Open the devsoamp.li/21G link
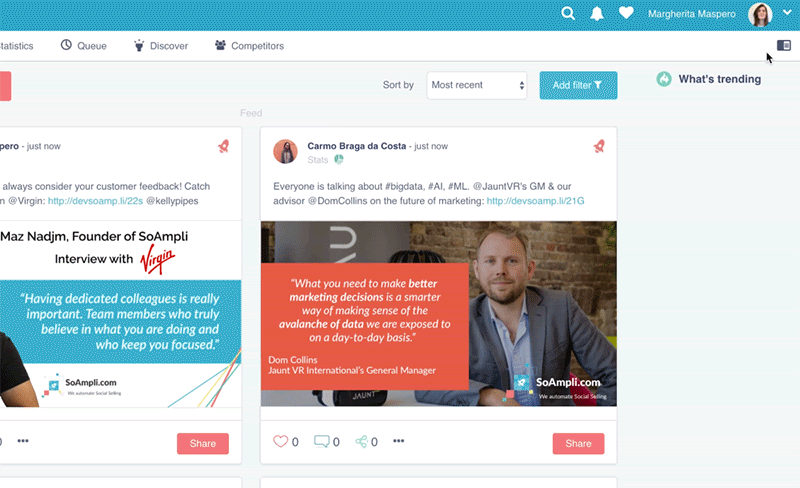800x488 pixels. (535, 201)
